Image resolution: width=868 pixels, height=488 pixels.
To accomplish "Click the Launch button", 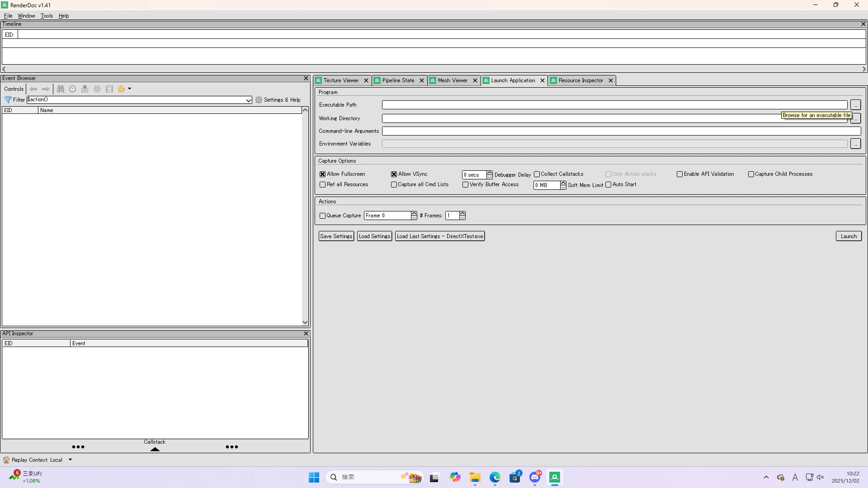I will [x=848, y=236].
